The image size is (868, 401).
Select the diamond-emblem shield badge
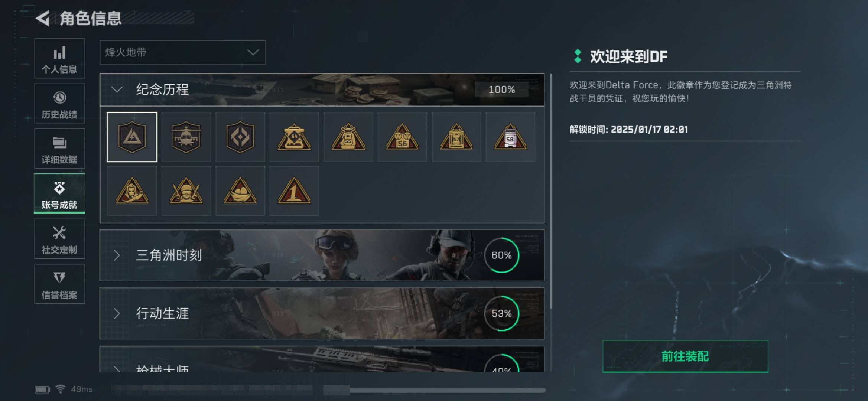tap(240, 137)
